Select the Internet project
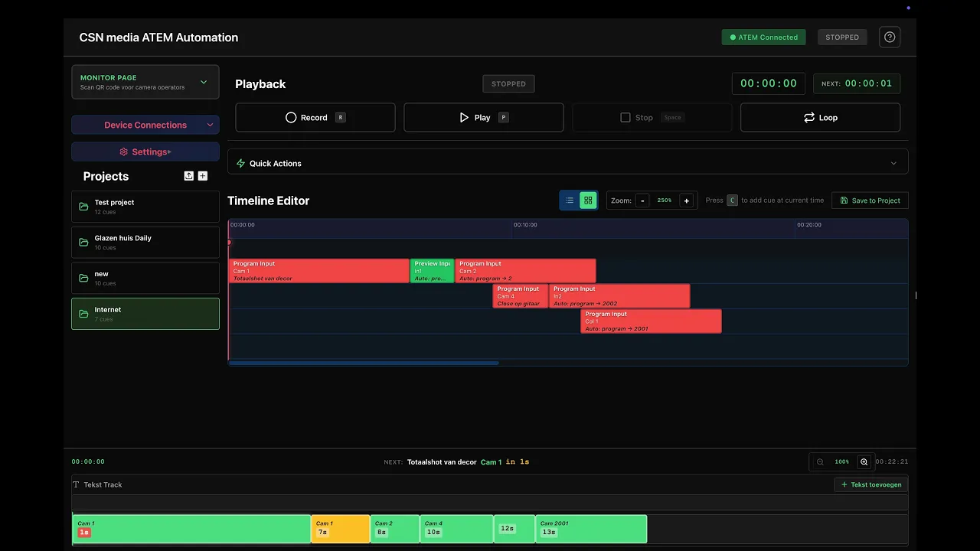The image size is (980, 551). (x=145, y=314)
